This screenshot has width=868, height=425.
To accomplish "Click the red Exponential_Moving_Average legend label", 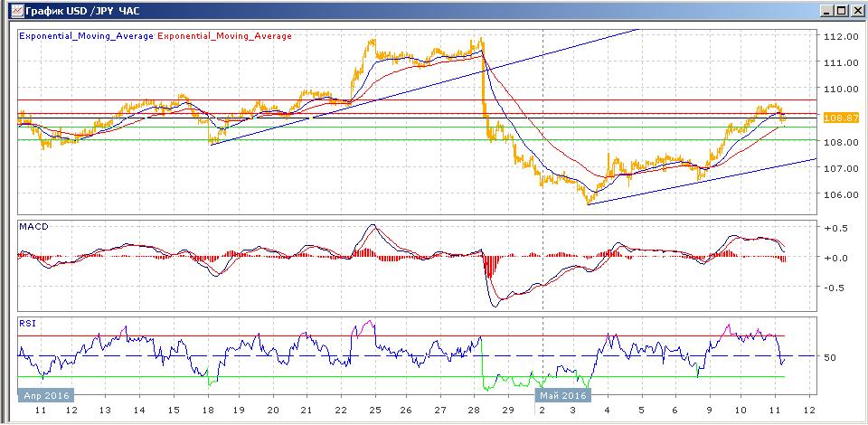I will tap(225, 36).
